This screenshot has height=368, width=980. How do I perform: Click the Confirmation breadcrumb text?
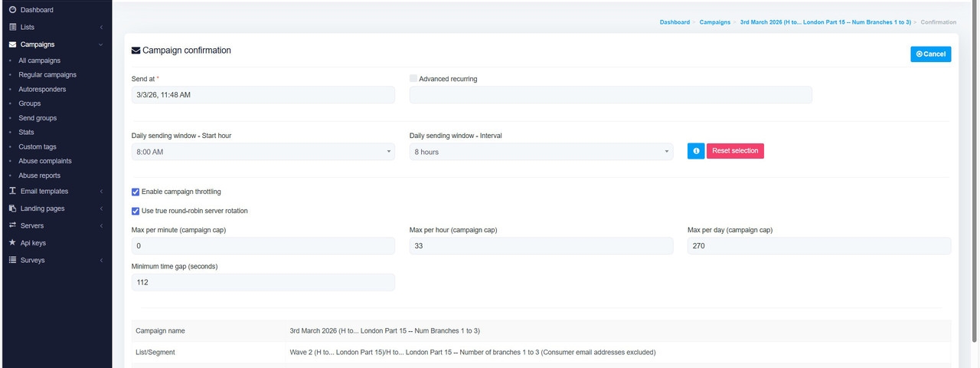(x=939, y=22)
